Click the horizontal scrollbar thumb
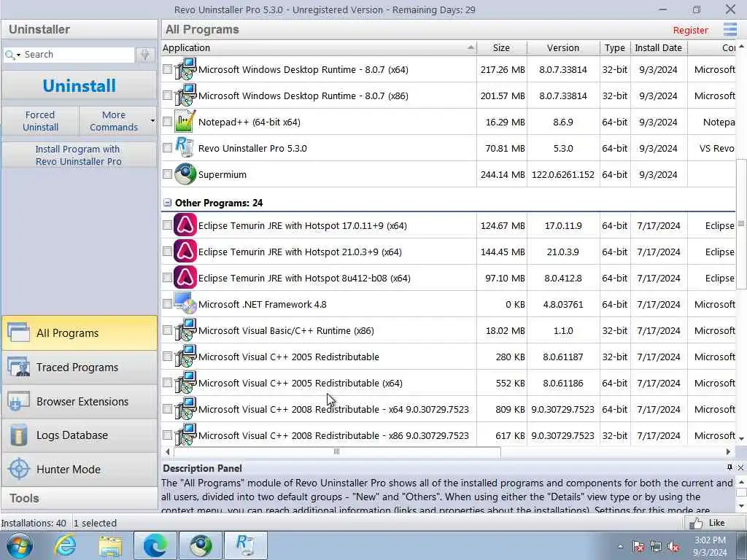The width and height of the screenshot is (747, 560). (x=337, y=451)
